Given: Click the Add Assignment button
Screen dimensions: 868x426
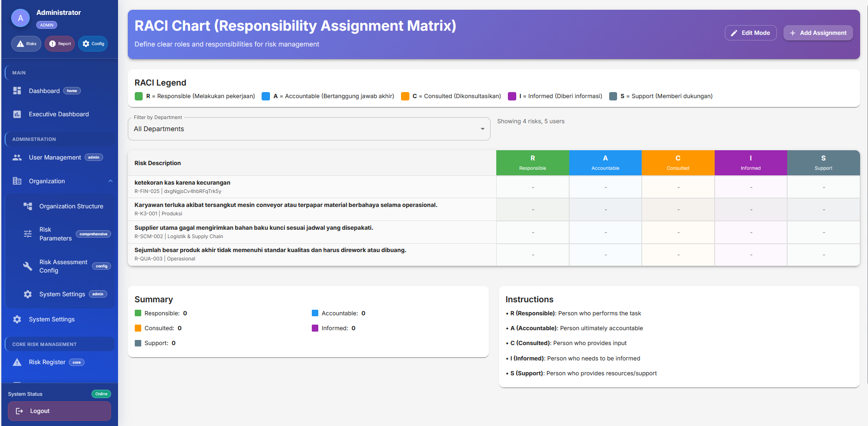Looking at the screenshot, I should tap(818, 33).
